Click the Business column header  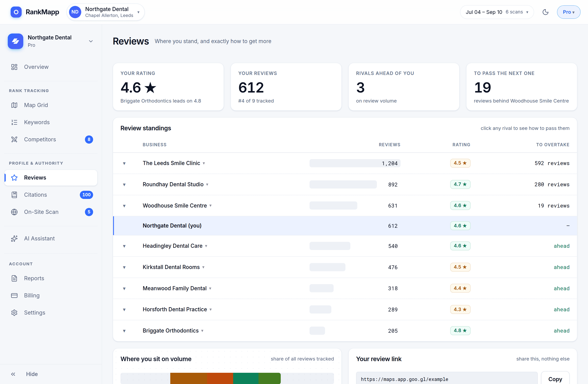[155, 145]
